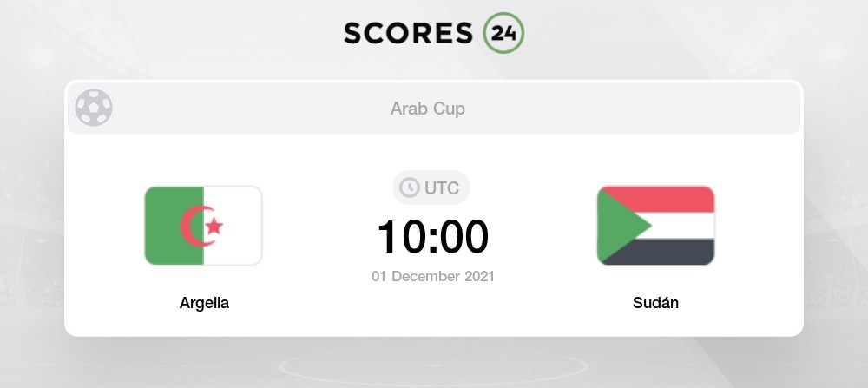Select the Argelia team name

click(205, 303)
